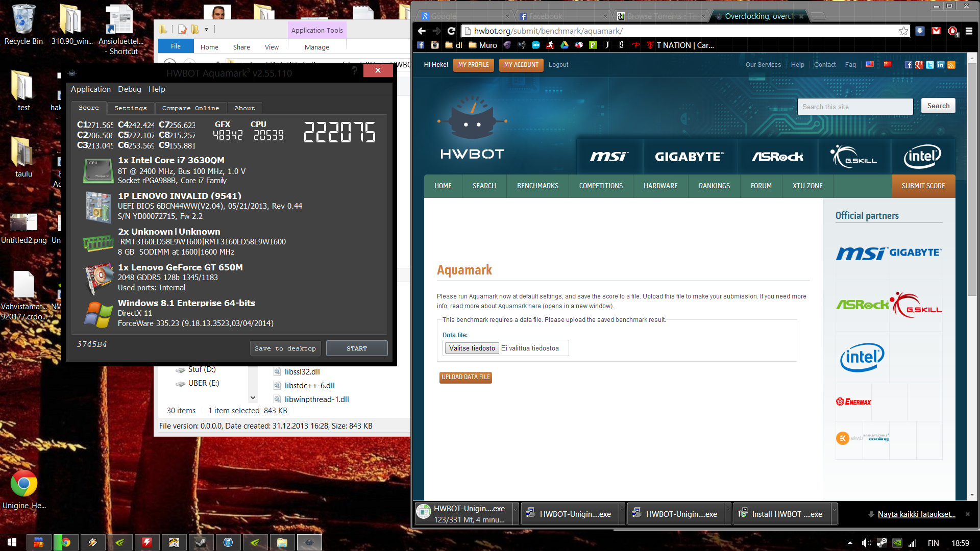Open Compare Online tab in Aquamark
This screenshot has width=980, height=551.
tap(190, 108)
